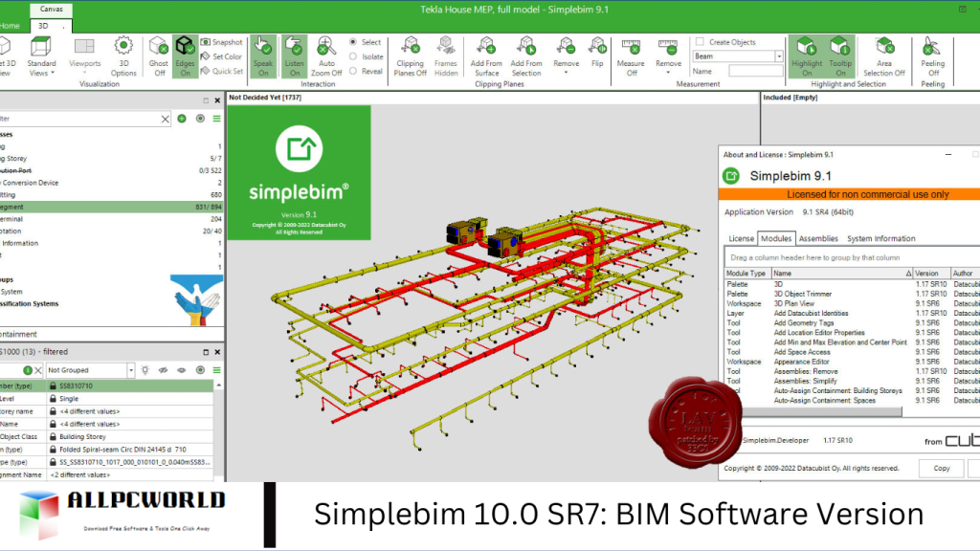Select the Isolate radio button
This screenshot has width=980, height=551.
[353, 56]
